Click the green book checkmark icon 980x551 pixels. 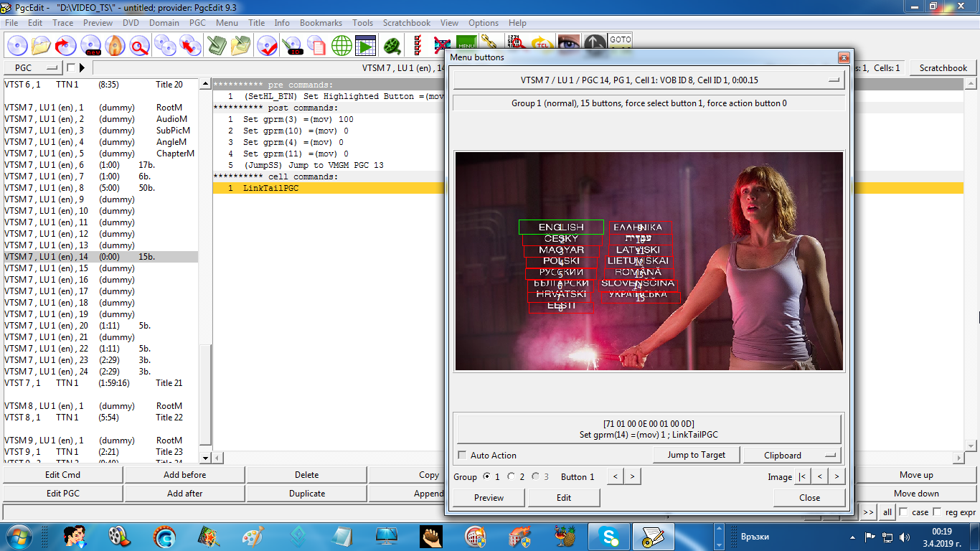[217, 46]
